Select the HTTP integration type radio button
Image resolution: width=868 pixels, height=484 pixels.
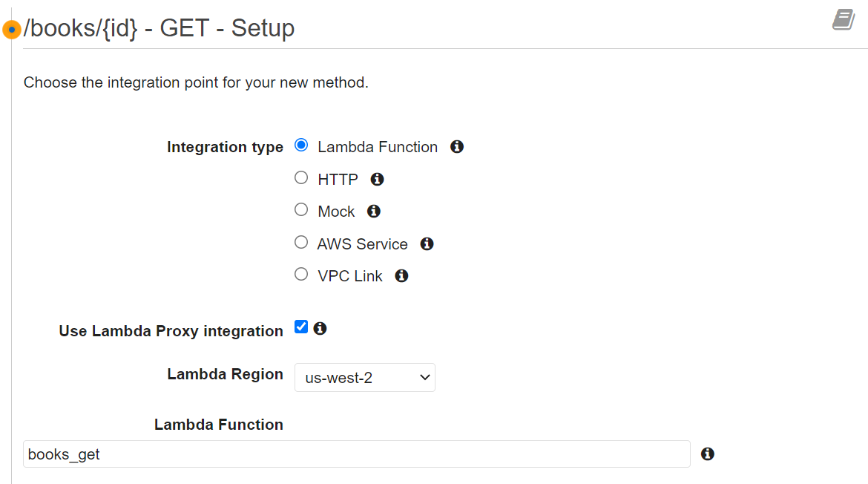[x=301, y=177]
